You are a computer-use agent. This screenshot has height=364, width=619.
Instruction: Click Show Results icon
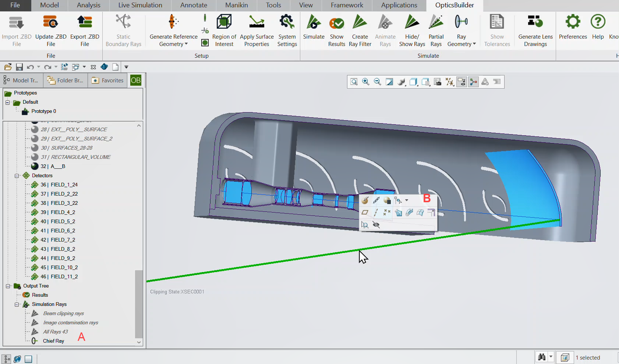pyautogui.click(x=337, y=23)
